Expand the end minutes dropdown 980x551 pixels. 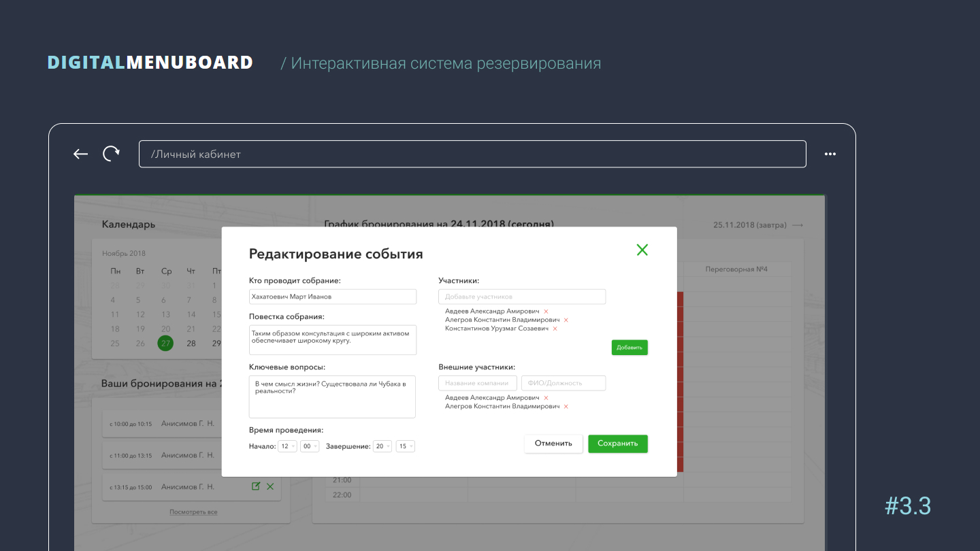[406, 446]
